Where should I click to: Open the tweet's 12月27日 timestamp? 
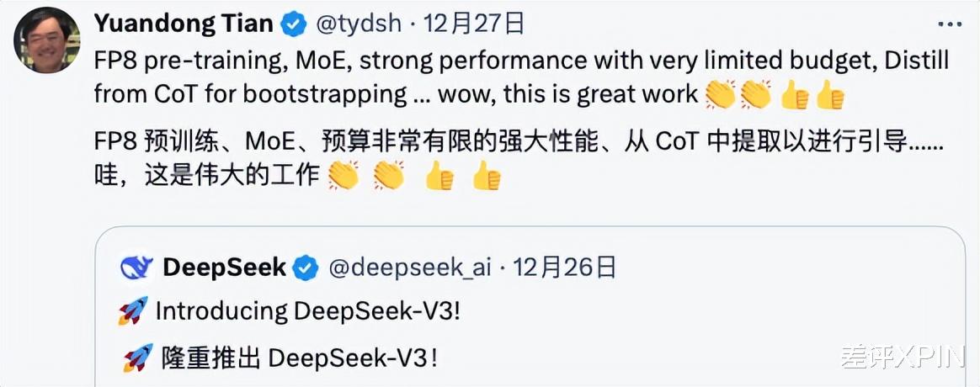(x=474, y=24)
